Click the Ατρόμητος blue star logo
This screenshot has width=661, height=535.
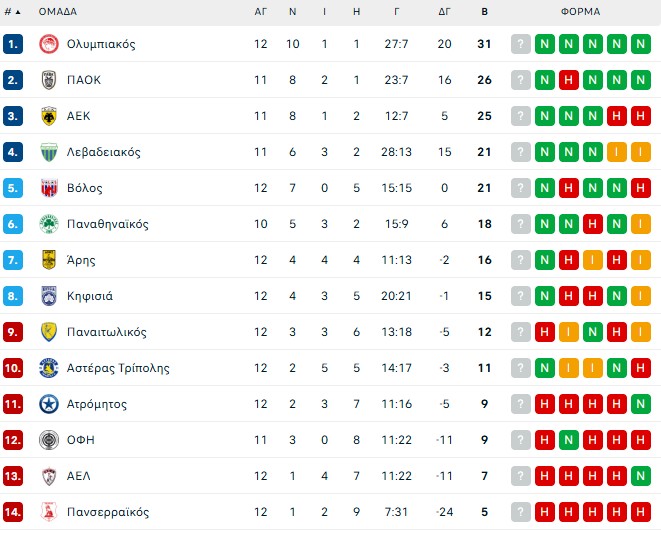[x=48, y=404]
